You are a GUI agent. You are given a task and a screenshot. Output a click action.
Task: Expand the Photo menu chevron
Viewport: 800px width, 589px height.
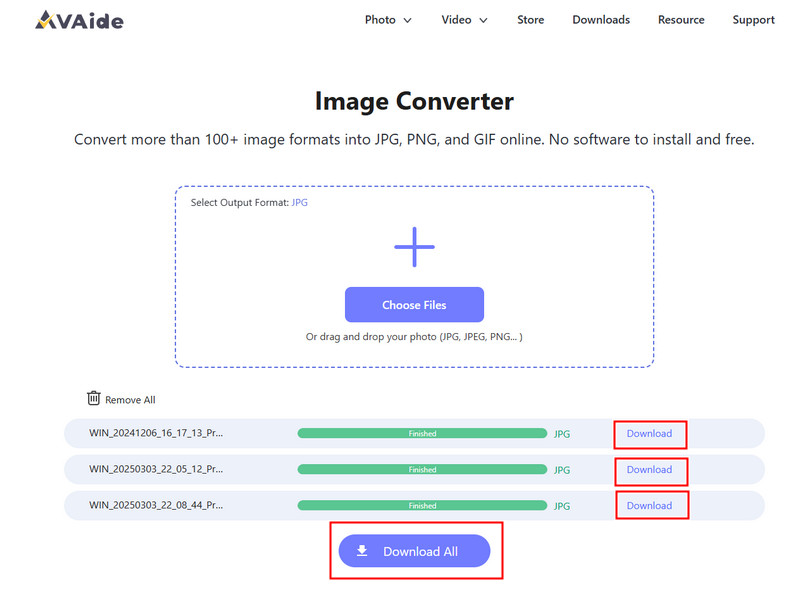[407, 20]
